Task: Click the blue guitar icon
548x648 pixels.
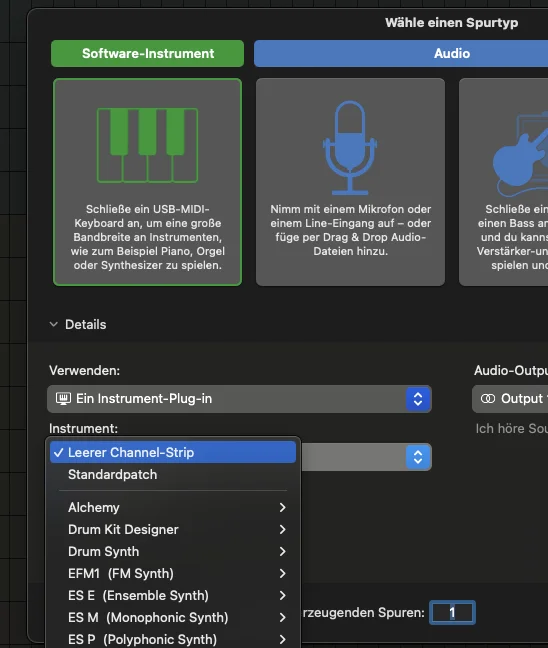Action: [x=521, y=155]
